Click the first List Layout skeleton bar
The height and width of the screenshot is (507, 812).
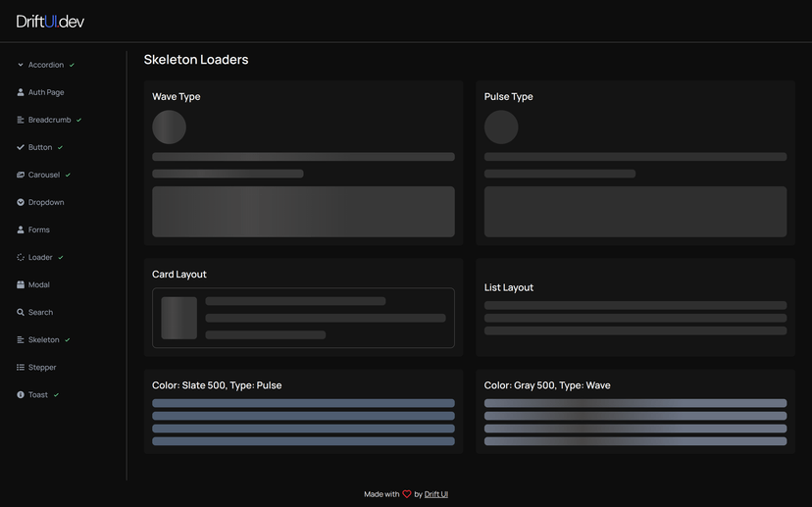(x=635, y=305)
